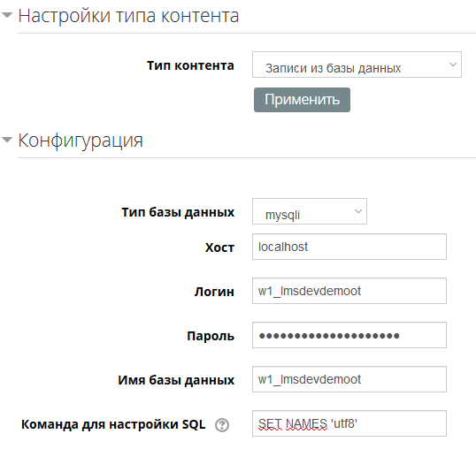Click the Настройки типа контента heading
This screenshot has height=449, width=476.
[x=128, y=16]
